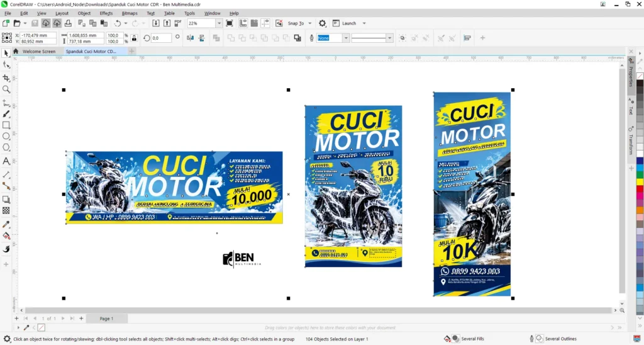Open the Window menu

213,13
